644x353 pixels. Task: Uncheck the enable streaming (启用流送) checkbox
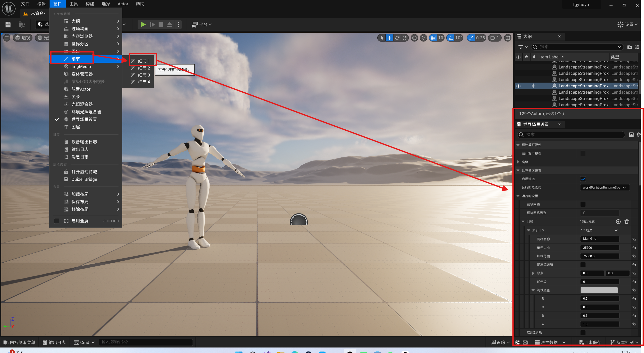click(583, 179)
